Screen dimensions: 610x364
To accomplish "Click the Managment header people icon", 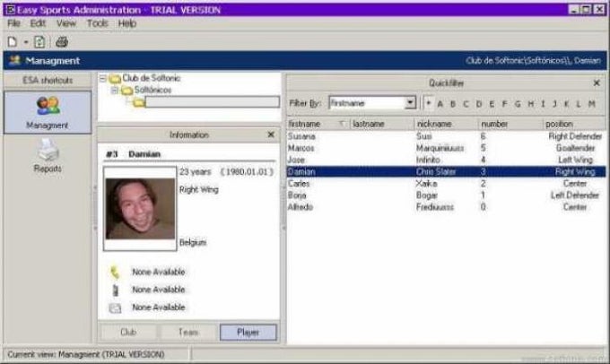I will [14, 61].
